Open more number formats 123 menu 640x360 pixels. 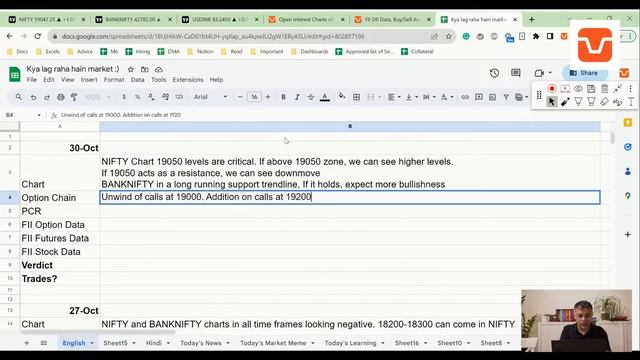click(179, 97)
